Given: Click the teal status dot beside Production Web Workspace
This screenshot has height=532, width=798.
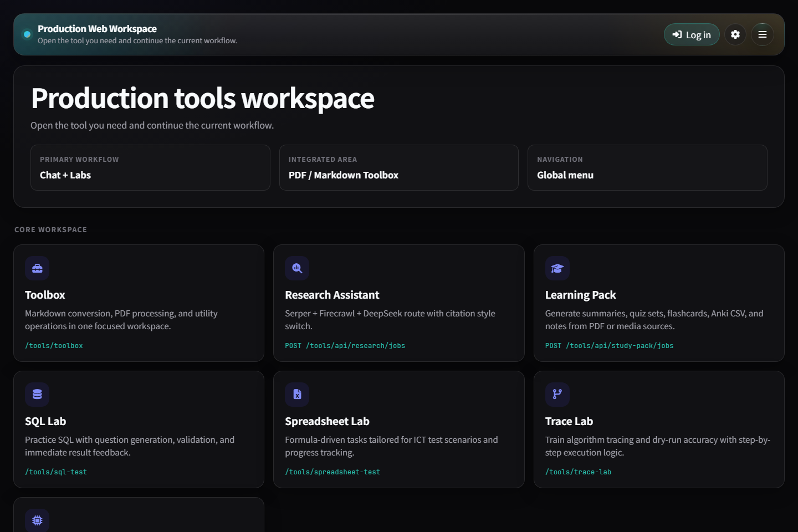Looking at the screenshot, I should (27, 34).
